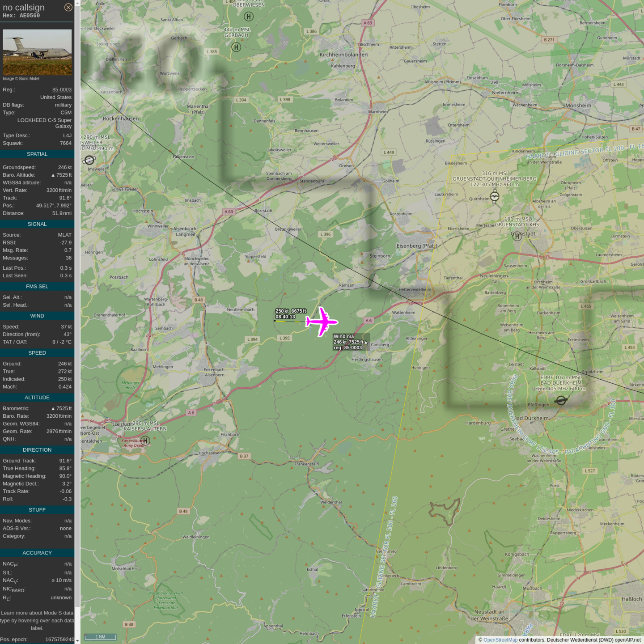644x644 pixels.
Task: Select the magenta aircraft icon on map
Action: point(322,322)
